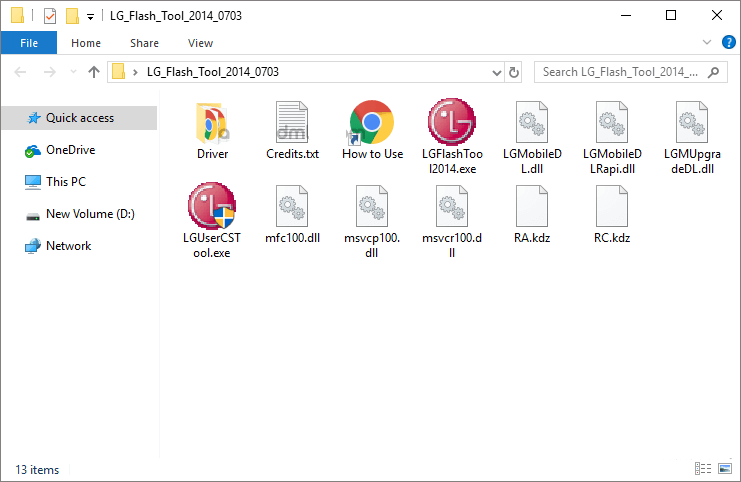
Task: Select This PC in navigation pane
Action: (x=66, y=182)
